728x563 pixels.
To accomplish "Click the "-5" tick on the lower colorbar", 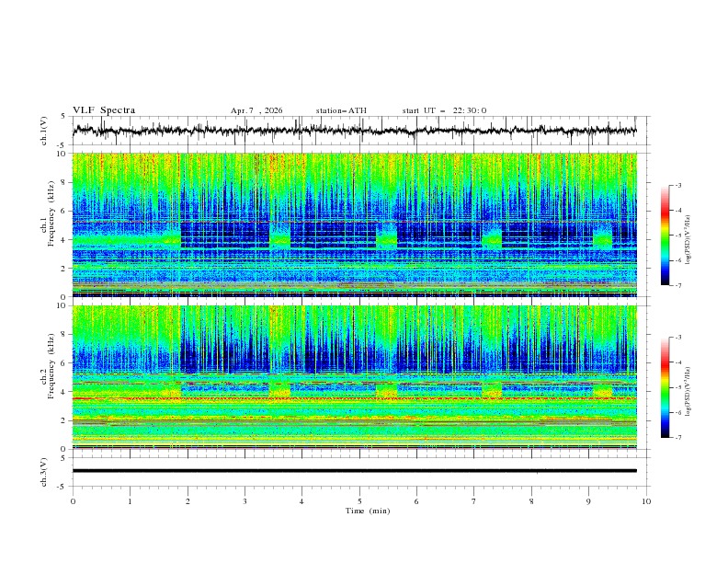I will point(677,387).
